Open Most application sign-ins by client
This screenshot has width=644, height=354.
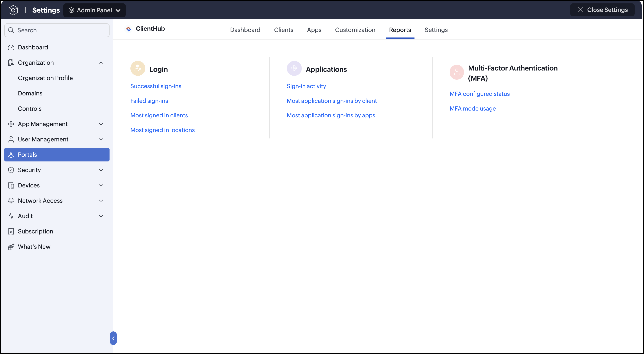tap(332, 101)
